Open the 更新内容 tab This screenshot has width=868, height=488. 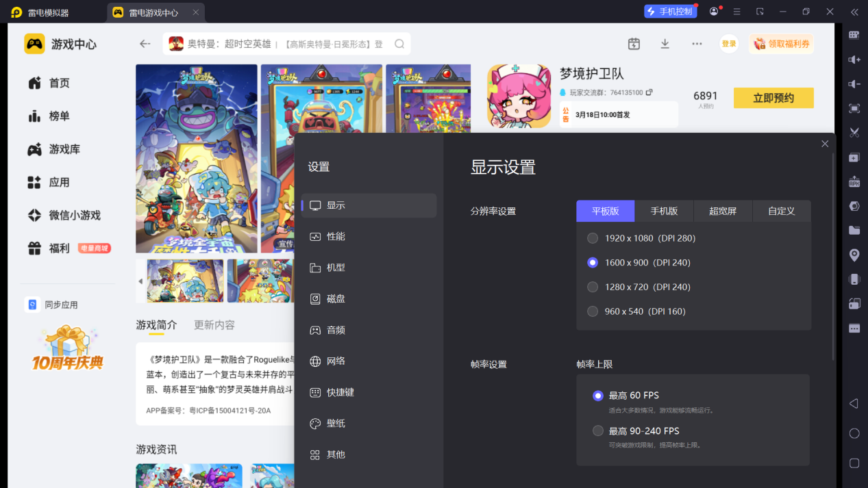coord(213,324)
